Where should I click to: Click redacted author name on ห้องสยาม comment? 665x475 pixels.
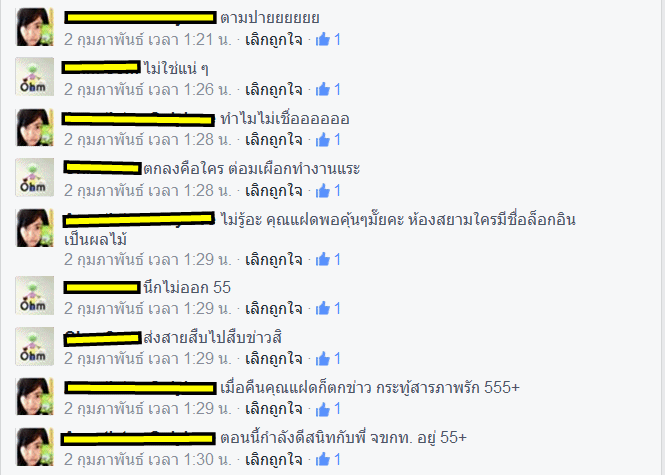click(x=139, y=219)
